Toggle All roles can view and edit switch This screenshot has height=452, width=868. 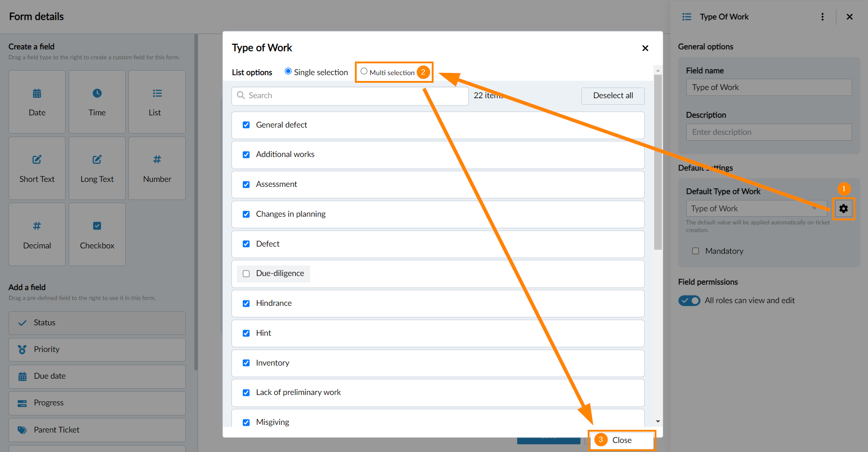[689, 300]
